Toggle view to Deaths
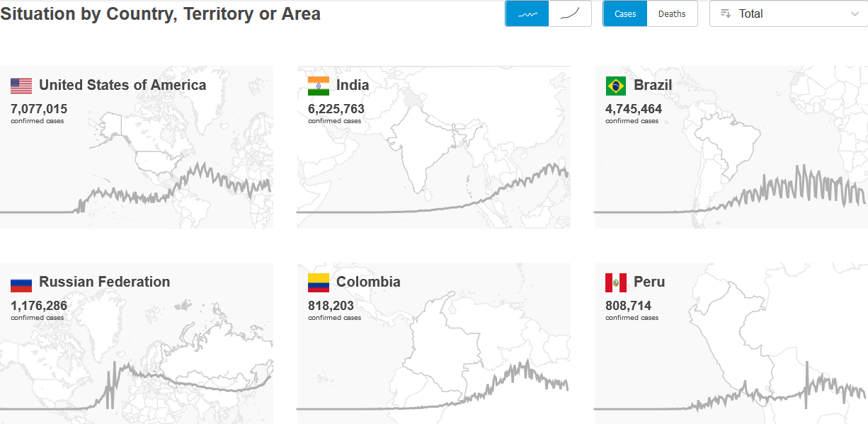The width and height of the screenshot is (868, 424). (x=672, y=13)
